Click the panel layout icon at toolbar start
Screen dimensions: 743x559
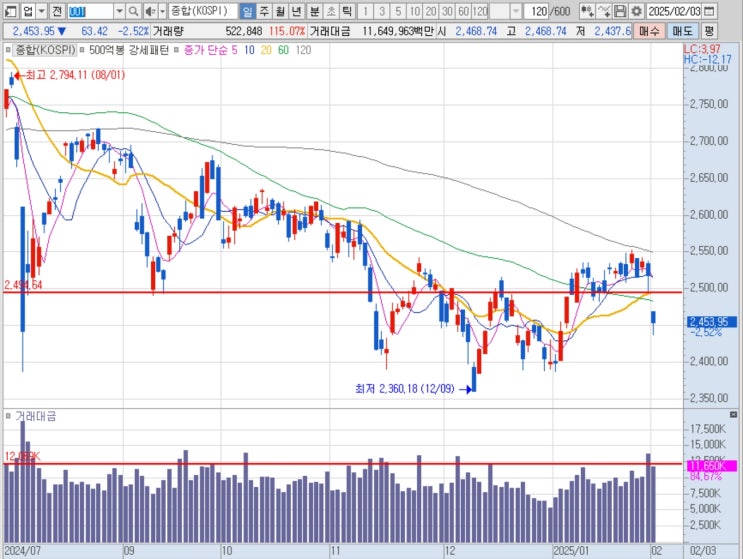(x=10, y=10)
